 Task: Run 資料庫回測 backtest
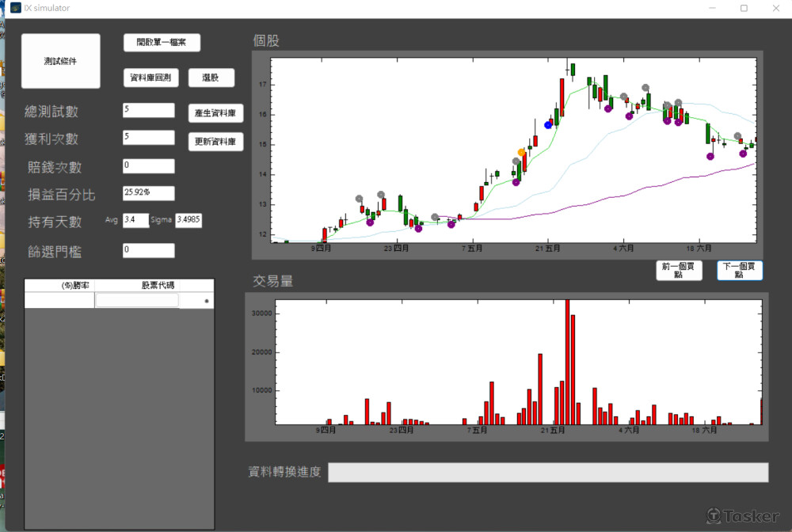point(150,78)
